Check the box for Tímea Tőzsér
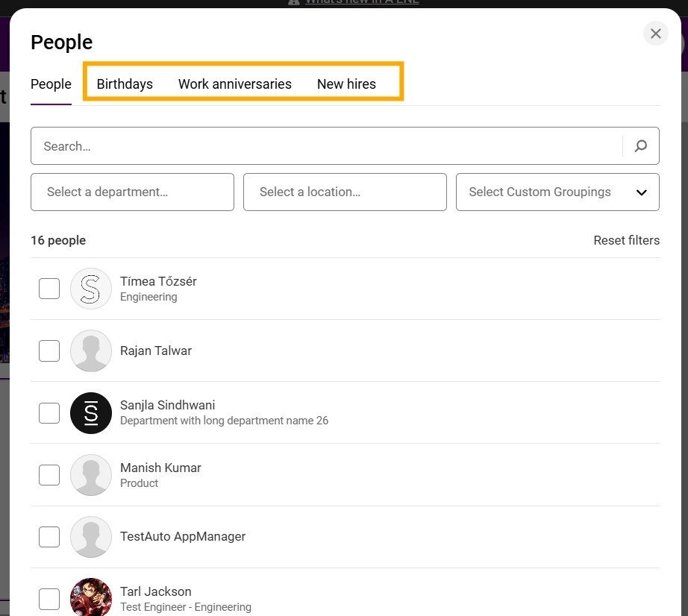This screenshot has height=616, width=688. coord(49,289)
